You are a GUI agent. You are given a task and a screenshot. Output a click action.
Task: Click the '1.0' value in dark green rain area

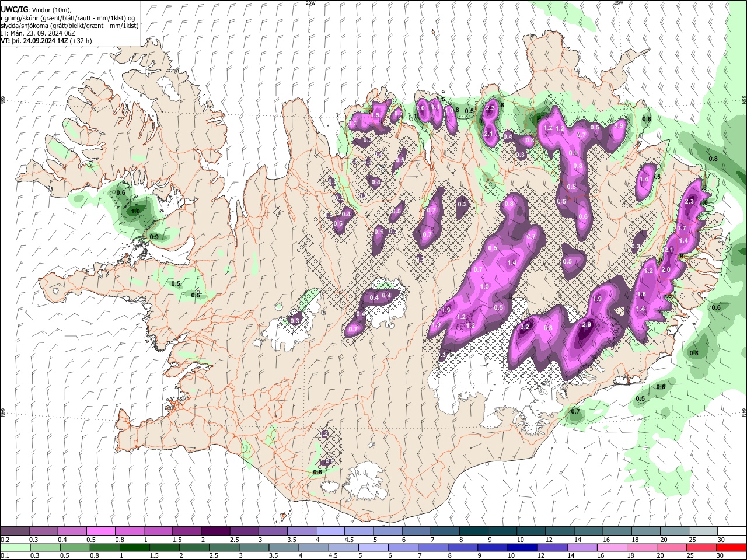click(135, 212)
